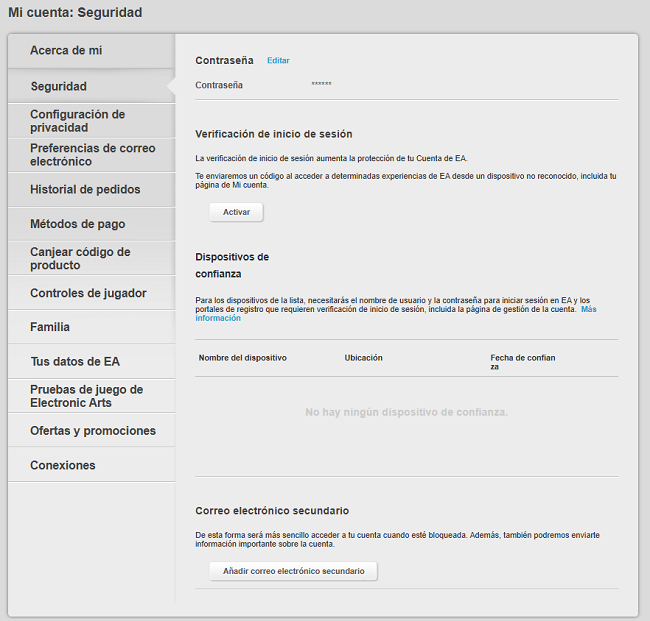Click Editar link next to Contraseña
The image size is (650, 621).
[278, 61]
